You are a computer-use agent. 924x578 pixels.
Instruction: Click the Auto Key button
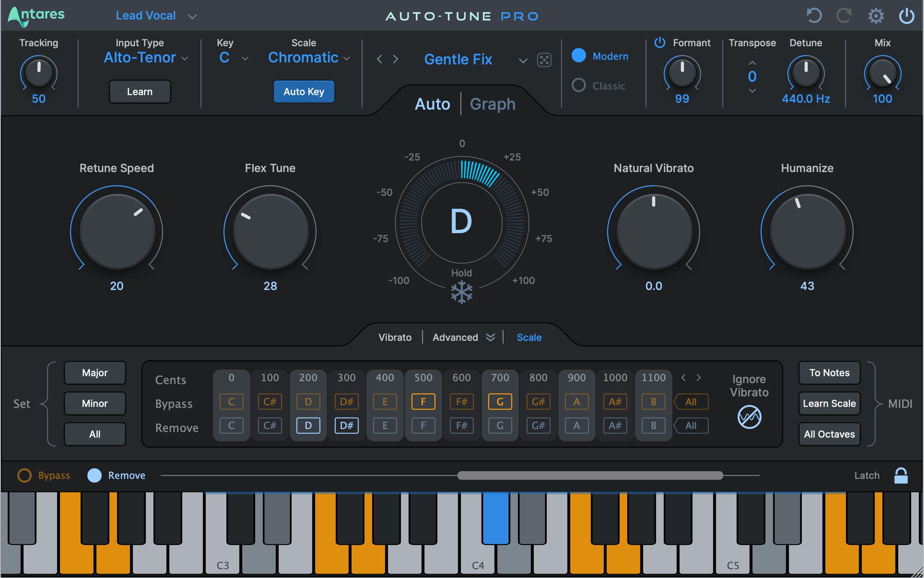point(304,92)
